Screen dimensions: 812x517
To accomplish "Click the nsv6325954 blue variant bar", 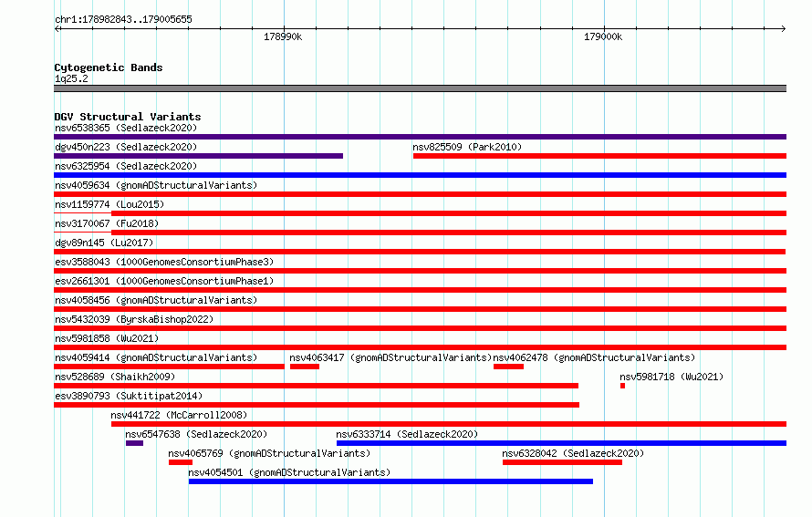I will point(420,175).
